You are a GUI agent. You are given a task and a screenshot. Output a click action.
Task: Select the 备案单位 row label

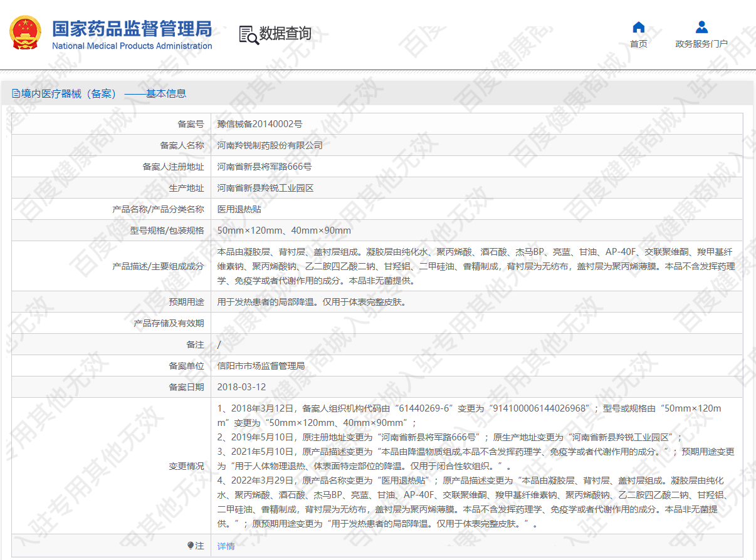tap(187, 366)
